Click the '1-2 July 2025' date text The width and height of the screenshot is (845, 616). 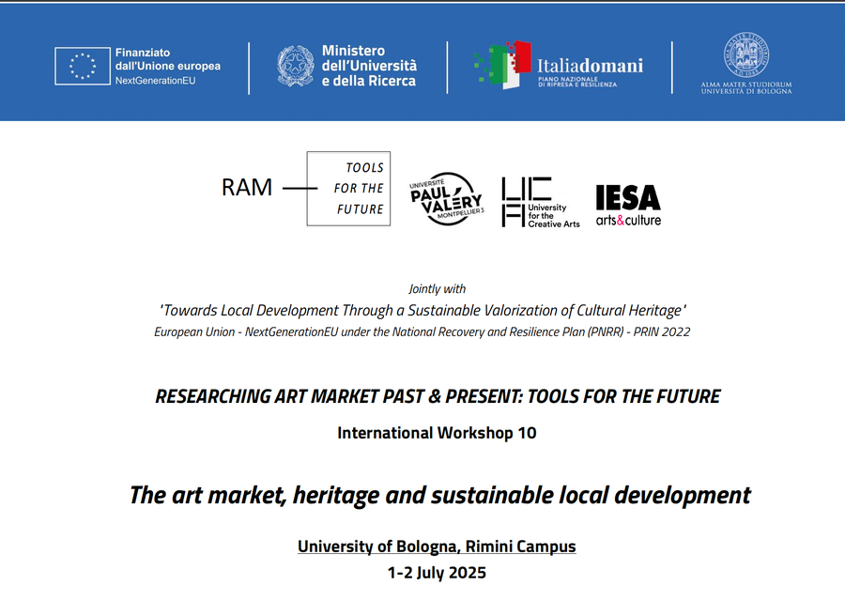click(x=437, y=572)
